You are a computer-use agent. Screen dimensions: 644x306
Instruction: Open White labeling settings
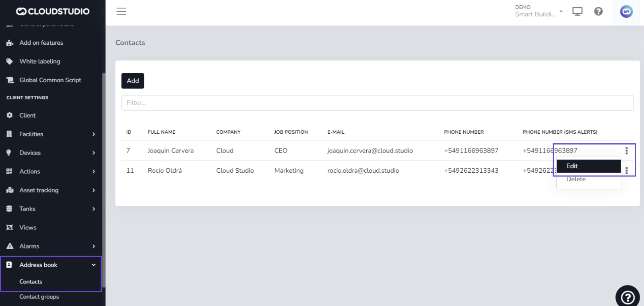coord(39,61)
